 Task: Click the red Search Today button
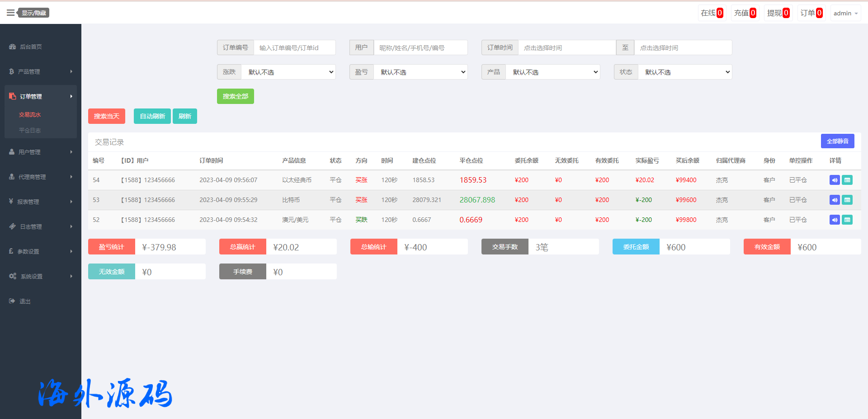click(x=106, y=116)
